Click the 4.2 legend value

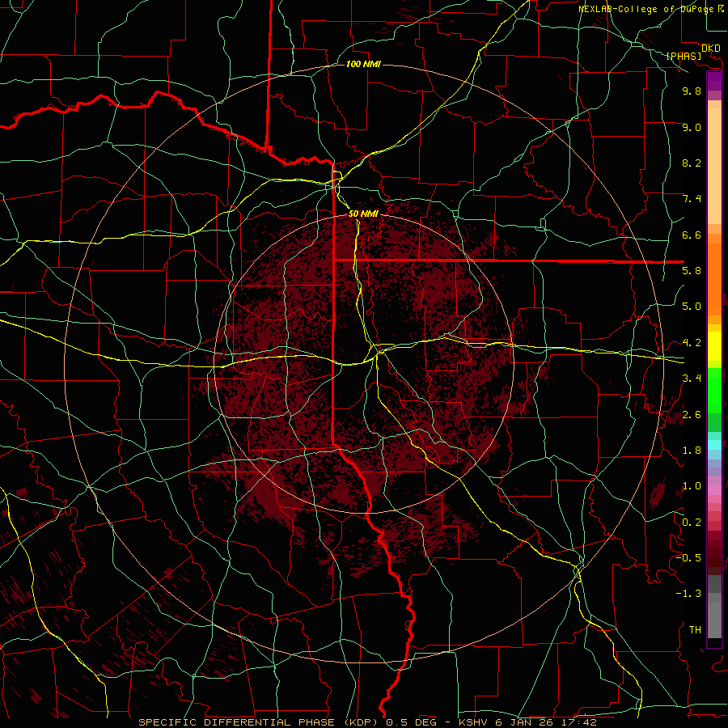click(692, 343)
